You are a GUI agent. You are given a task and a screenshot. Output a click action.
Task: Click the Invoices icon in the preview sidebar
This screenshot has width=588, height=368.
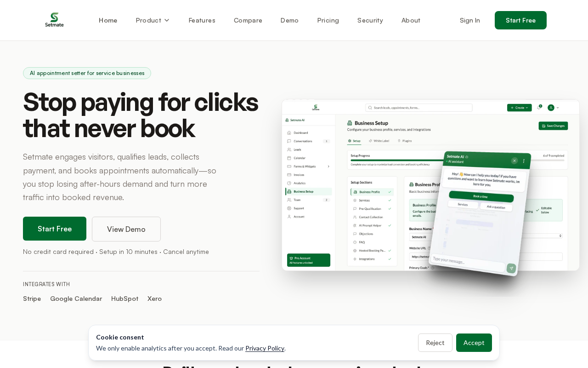[289, 175]
